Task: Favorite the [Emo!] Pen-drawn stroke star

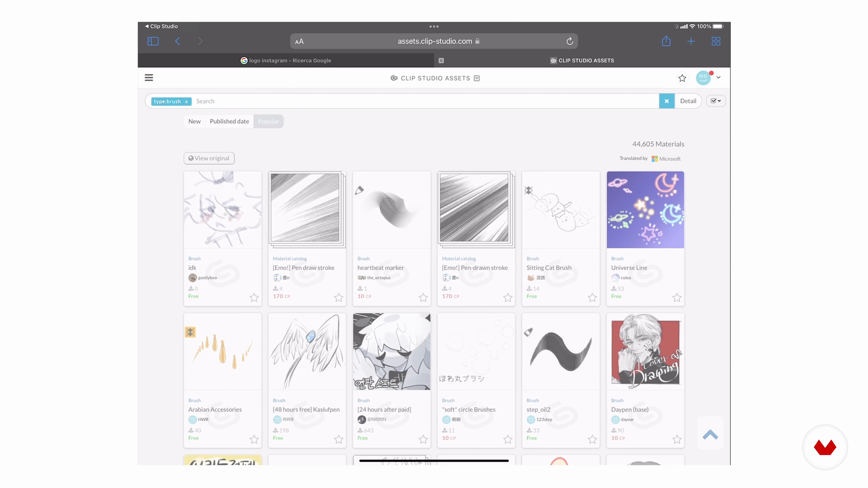Action: click(508, 297)
